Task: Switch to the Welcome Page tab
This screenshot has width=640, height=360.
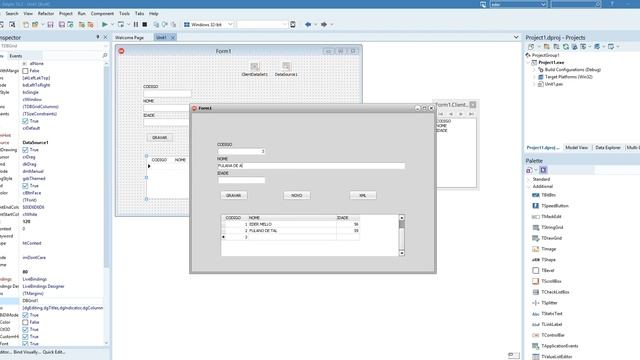Action: (129, 38)
